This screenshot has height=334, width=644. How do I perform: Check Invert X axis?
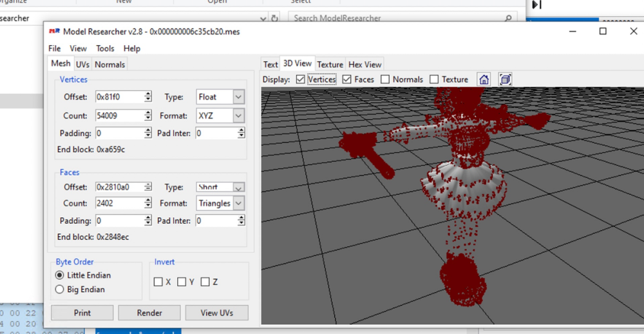coord(158,282)
